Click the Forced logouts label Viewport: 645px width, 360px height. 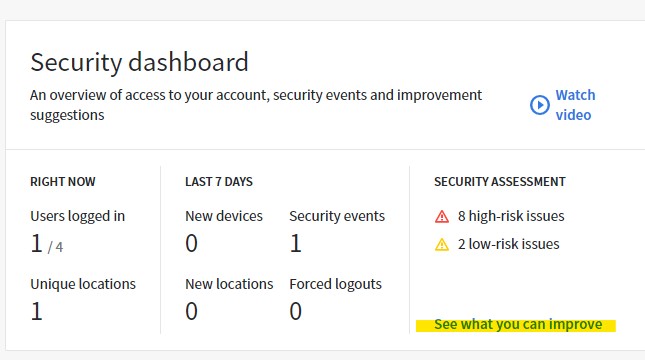click(335, 284)
